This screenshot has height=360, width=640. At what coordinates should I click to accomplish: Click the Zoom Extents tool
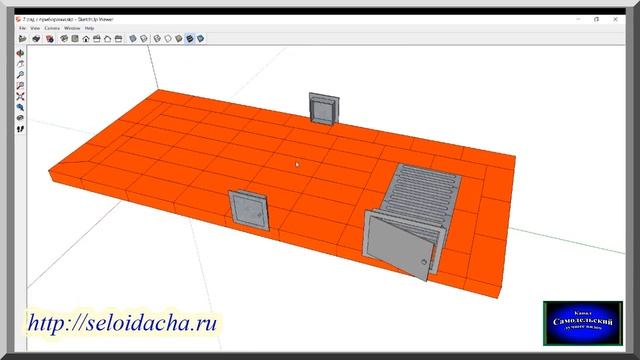pos(20,96)
